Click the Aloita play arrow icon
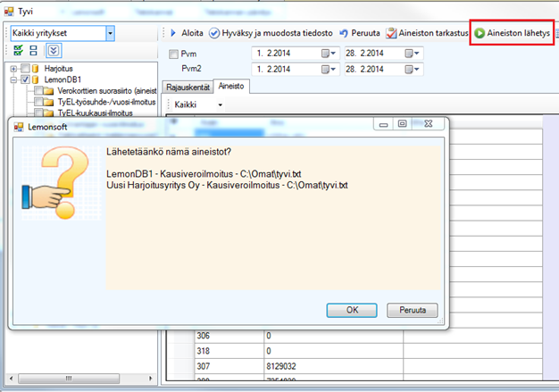 173,33
